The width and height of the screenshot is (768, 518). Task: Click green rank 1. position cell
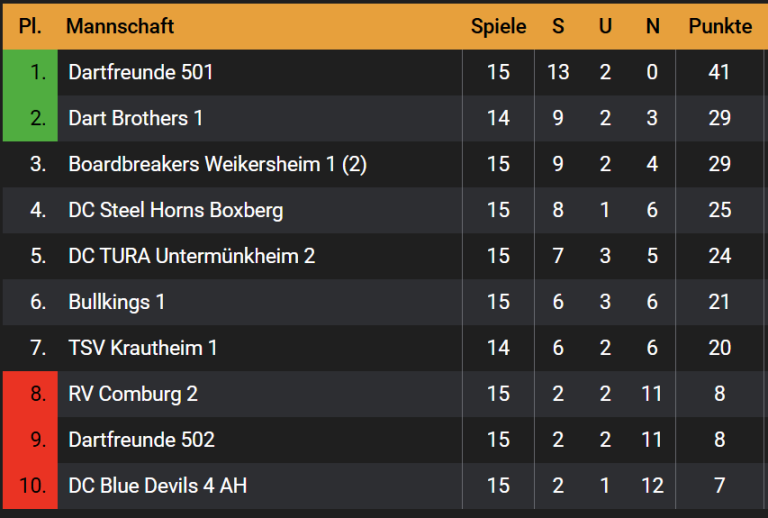(31, 72)
